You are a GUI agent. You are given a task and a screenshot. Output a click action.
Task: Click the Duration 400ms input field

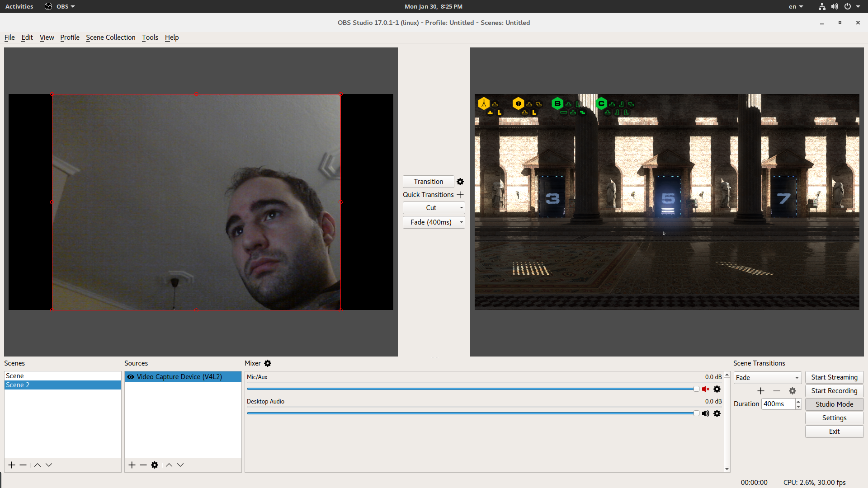(778, 404)
